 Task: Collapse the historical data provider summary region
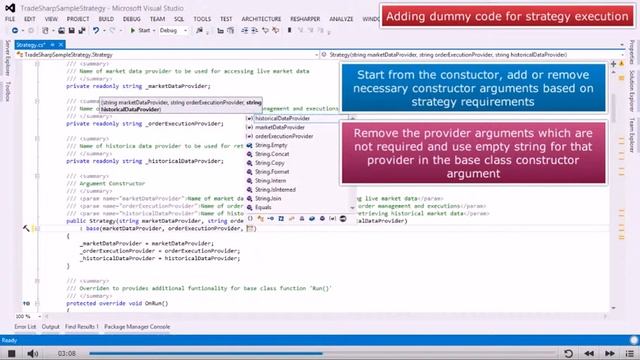[x=37, y=139]
